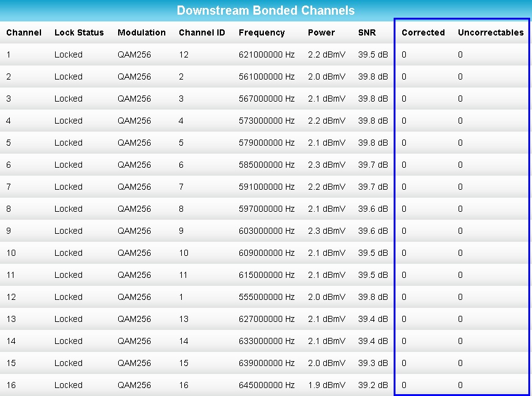Click the 39.2 dB SNR on channel 16
The image size is (532, 396).
pos(373,385)
